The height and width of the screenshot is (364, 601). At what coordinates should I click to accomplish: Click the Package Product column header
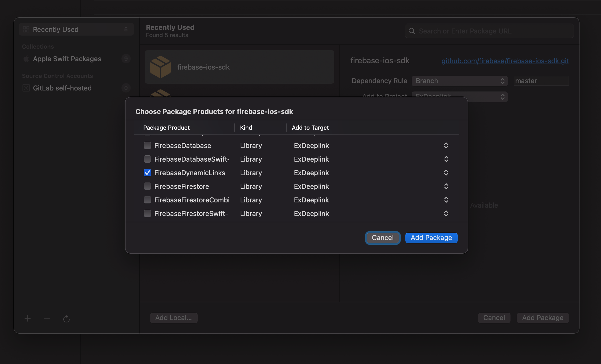(166, 128)
